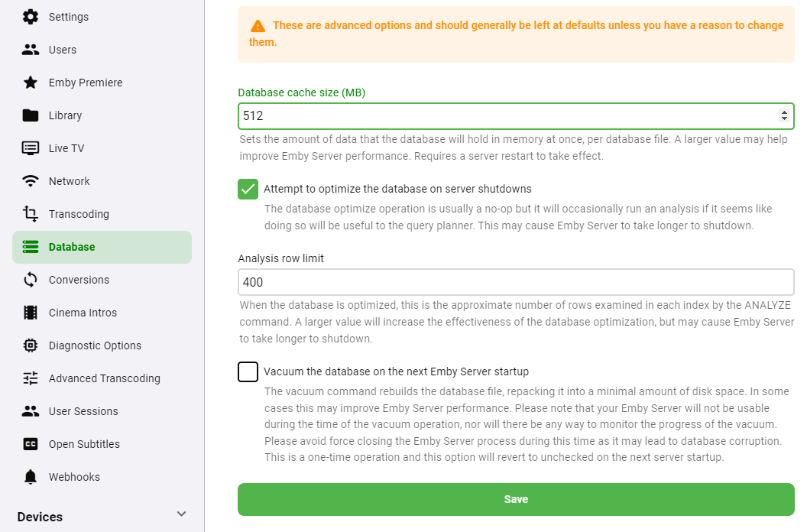Click the Emby Premiere star icon

[31, 83]
